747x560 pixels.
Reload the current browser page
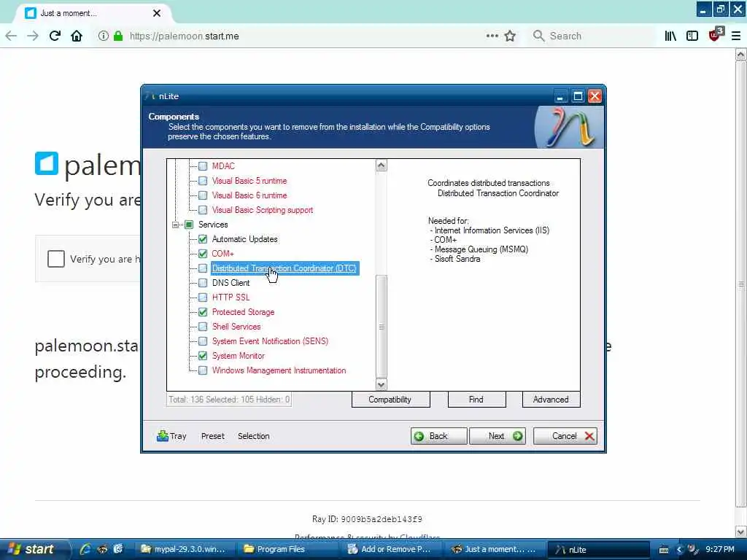(55, 36)
